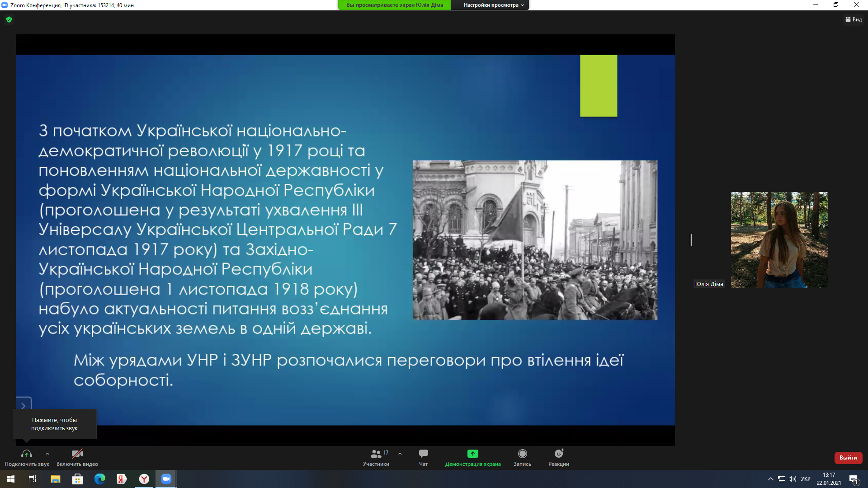Viewport: 868px width, 488px height.
Task: Open Microsoft Edge from taskbar
Action: [x=99, y=479]
